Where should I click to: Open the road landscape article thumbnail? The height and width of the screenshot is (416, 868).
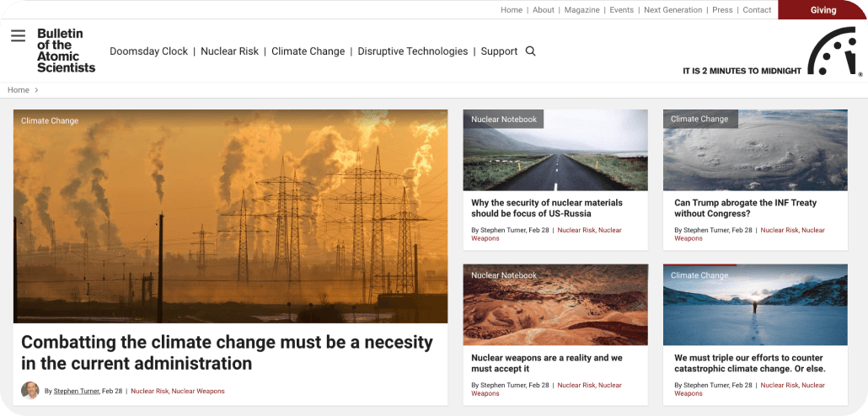(555, 152)
